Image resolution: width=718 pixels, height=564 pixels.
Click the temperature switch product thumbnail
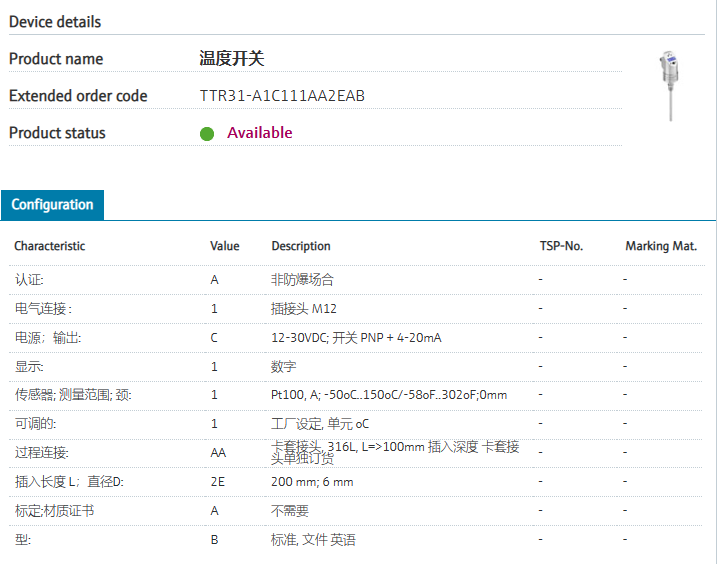(668, 86)
